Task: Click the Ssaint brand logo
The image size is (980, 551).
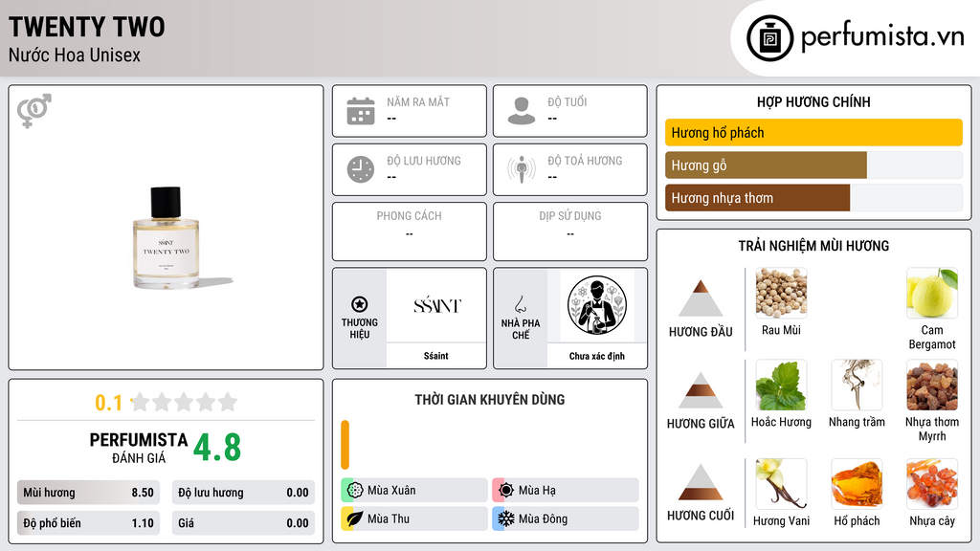Action: click(x=436, y=305)
